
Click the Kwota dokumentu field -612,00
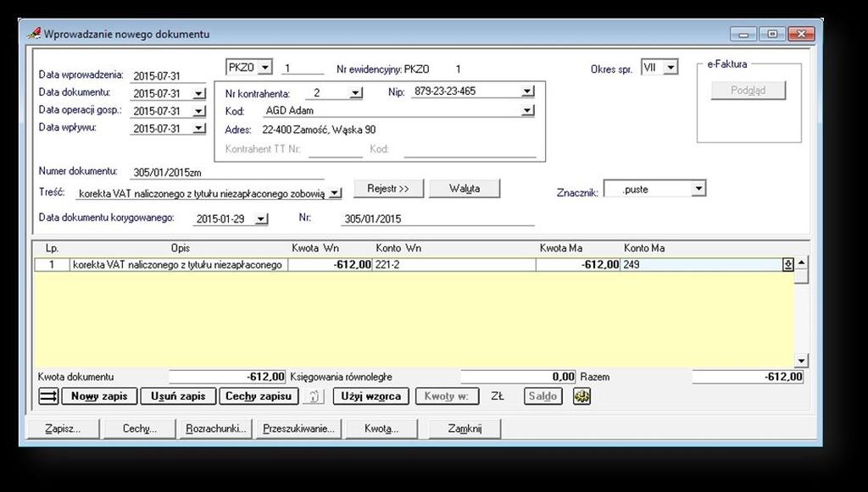227,377
